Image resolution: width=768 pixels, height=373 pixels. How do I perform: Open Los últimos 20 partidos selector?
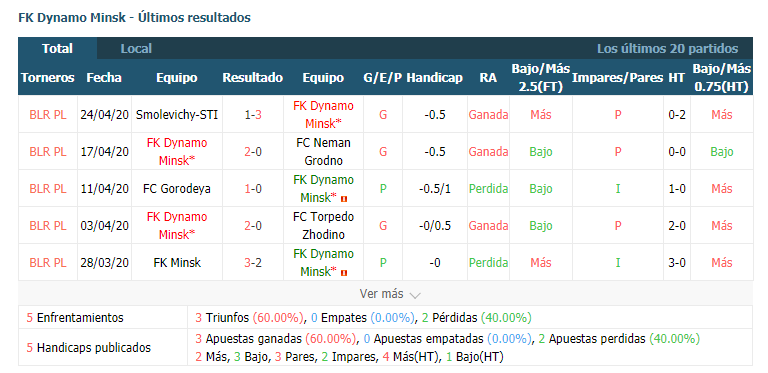point(667,49)
